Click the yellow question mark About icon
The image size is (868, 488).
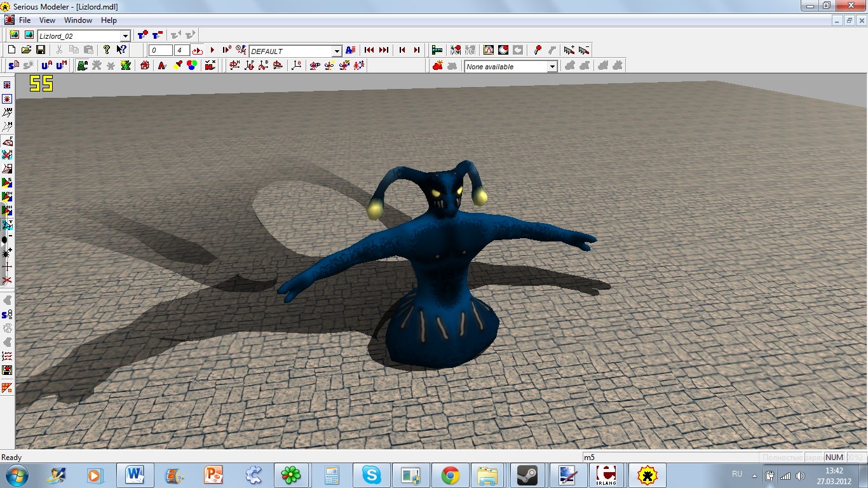107,50
